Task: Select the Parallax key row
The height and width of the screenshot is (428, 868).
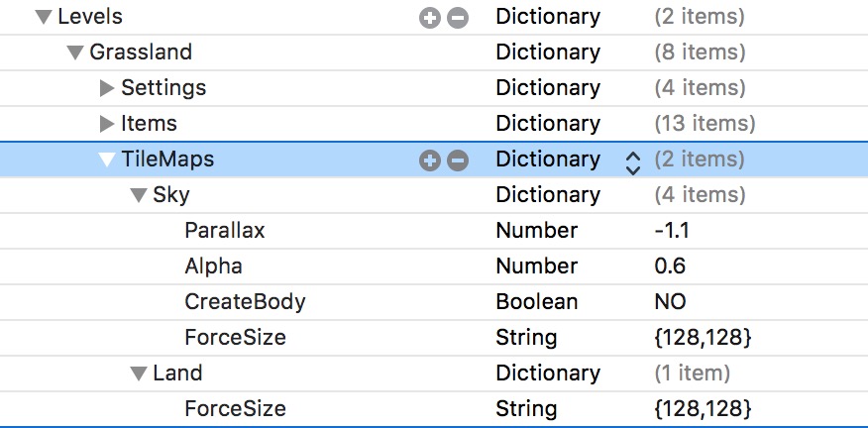Action: coord(224,231)
